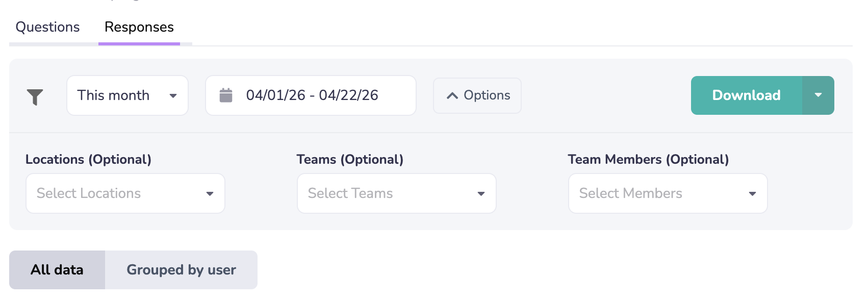Select the Responses tab
Screen dimensions: 868x300
pyautogui.click(x=139, y=27)
